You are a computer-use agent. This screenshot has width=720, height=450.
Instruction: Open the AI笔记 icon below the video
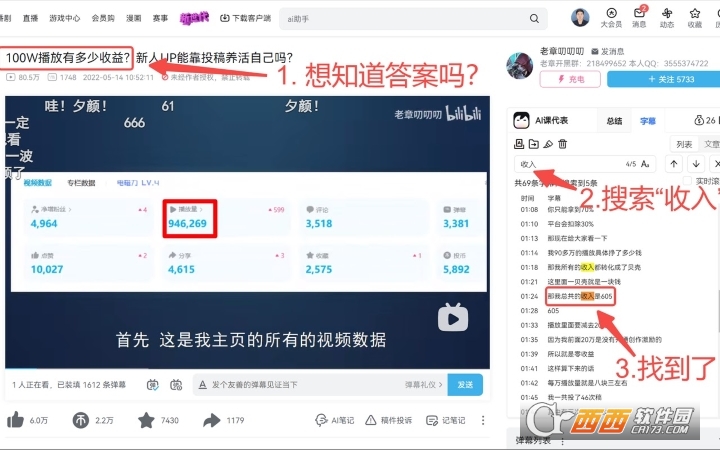coord(321,420)
